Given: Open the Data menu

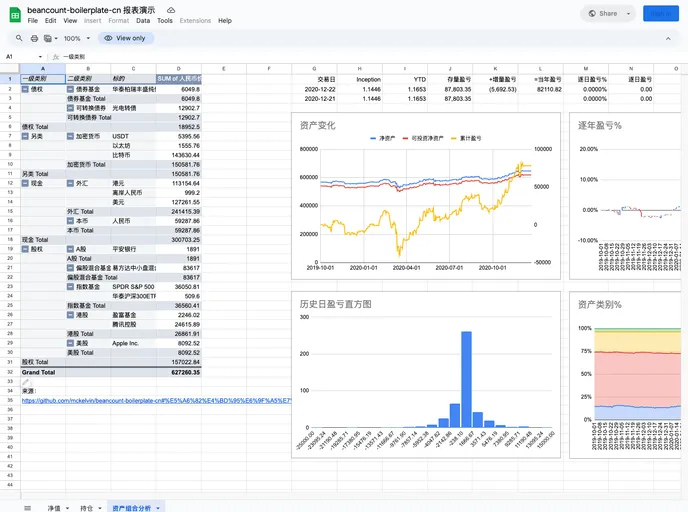Looking at the screenshot, I should pyautogui.click(x=143, y=21).
